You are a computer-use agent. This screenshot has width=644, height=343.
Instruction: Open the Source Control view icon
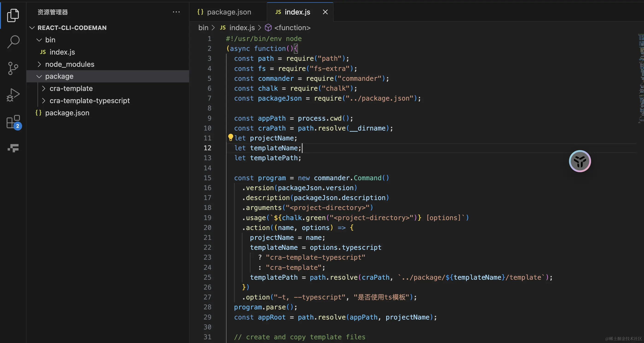tap(13, 68)
